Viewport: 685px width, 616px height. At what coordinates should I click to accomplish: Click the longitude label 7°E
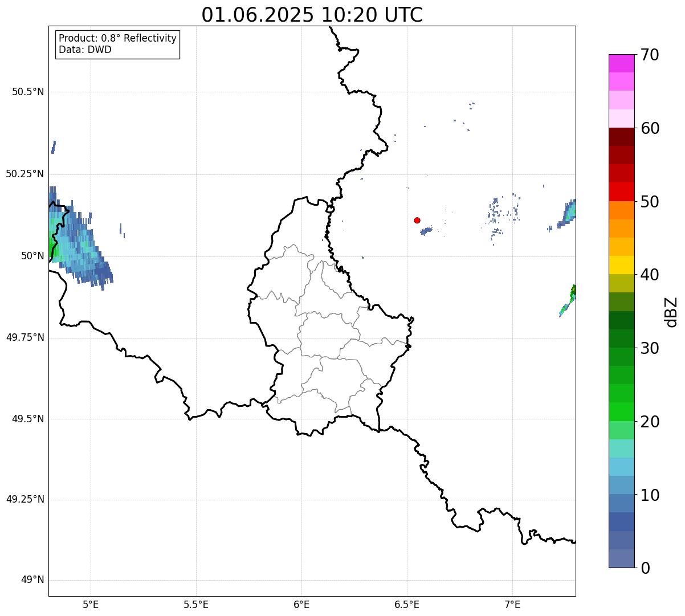pyautogui.click(x=512, y=604)
